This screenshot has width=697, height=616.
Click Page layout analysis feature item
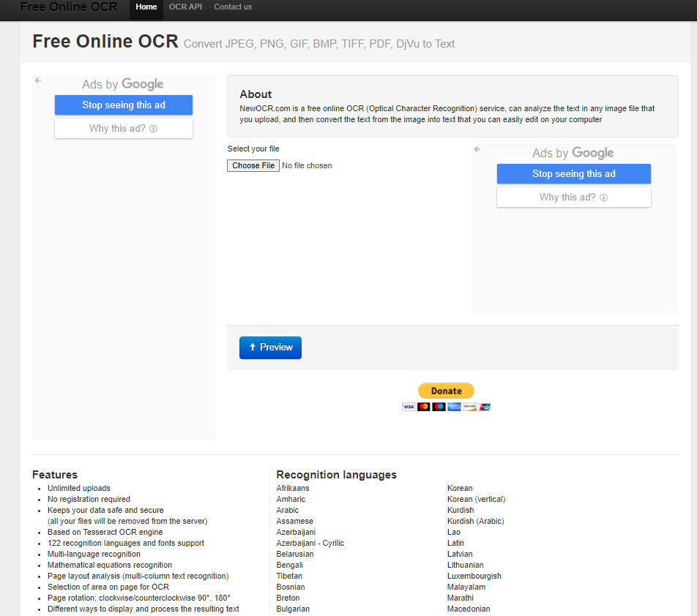[x=138, y=576]
